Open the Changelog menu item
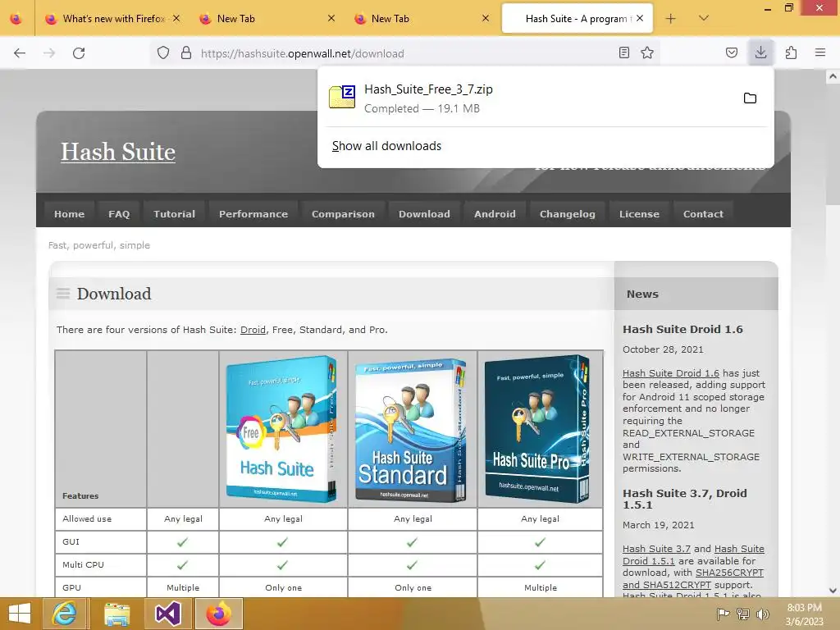The height and width of the screenshot is (630, 840). pos(568,214)
